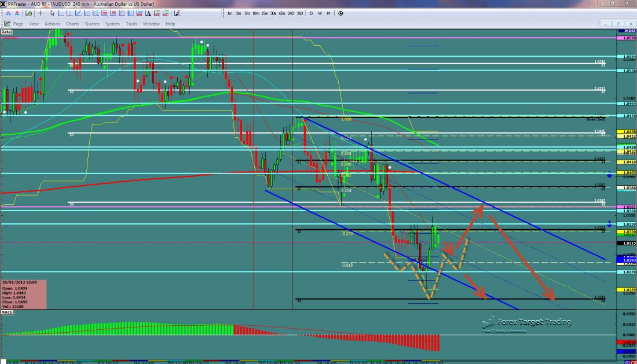This screenshot has width=637, height=364.
Task: Click the clock icon after timeframes
Action: pyautogui.click(x=341, y=13)
